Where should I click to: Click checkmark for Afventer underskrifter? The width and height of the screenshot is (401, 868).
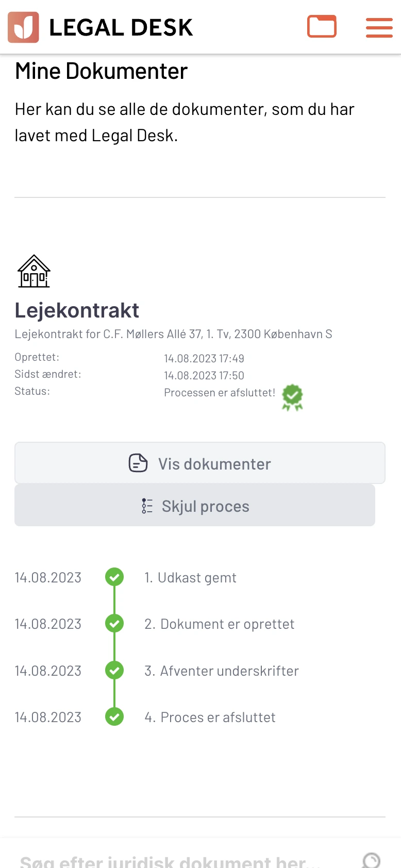114,671
